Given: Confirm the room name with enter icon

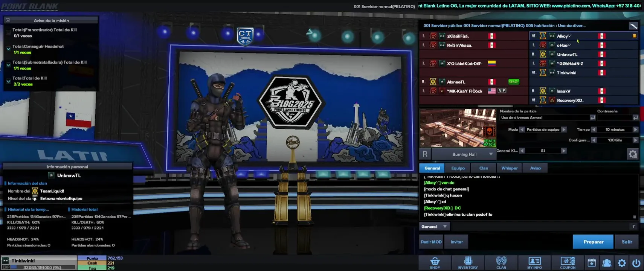Looking at the screenshot, I should pyautogui.click(x=592, y=117).
